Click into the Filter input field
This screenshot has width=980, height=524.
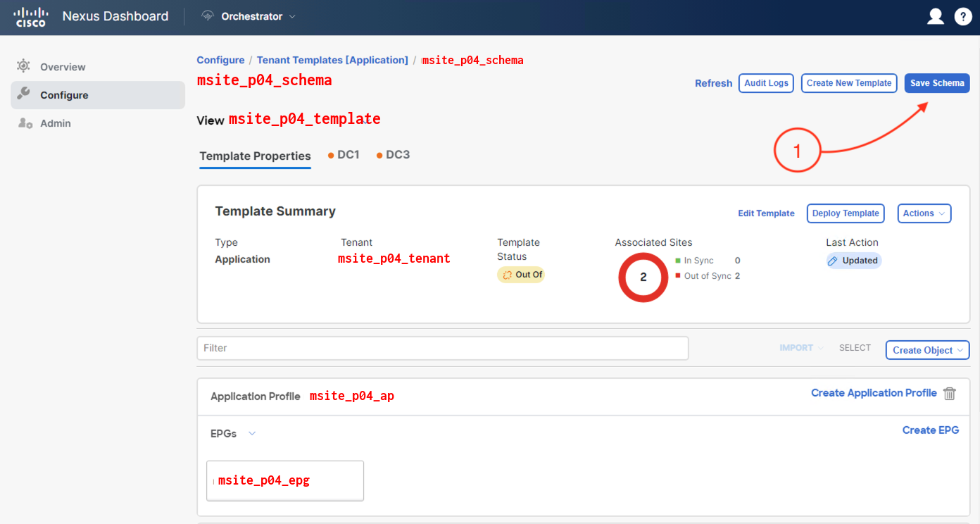click(442, 348)
